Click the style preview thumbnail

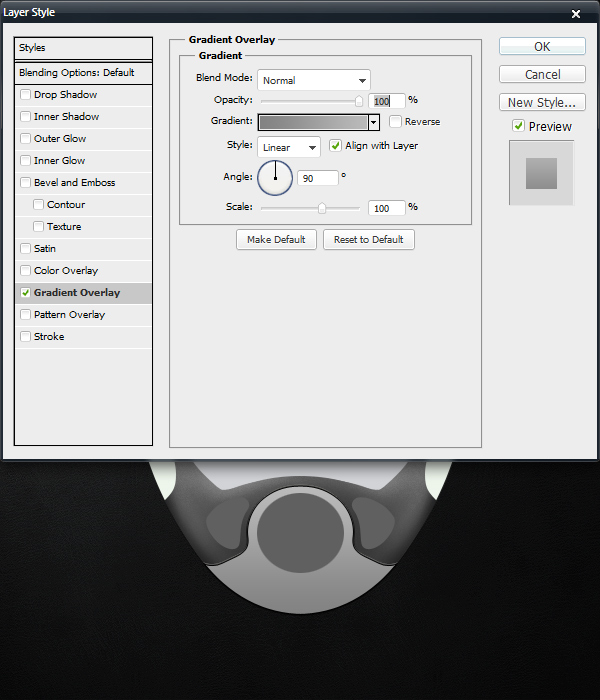coord(541,173)
